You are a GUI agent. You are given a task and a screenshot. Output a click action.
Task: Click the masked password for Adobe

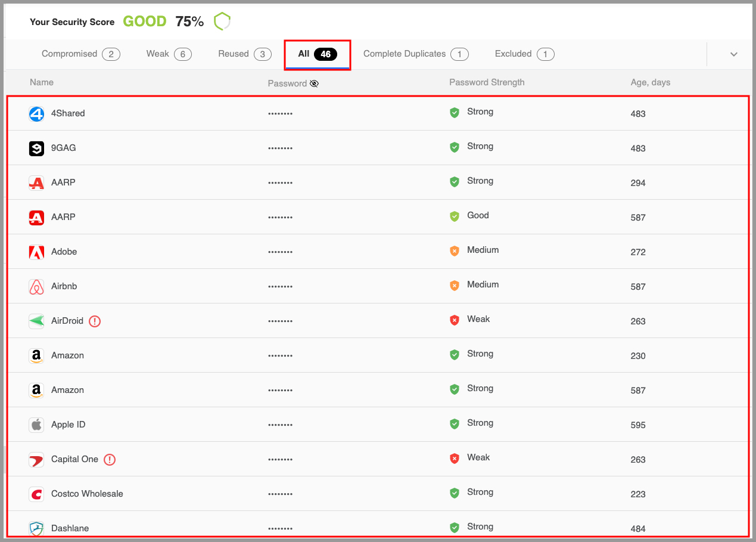pos(281,252)
